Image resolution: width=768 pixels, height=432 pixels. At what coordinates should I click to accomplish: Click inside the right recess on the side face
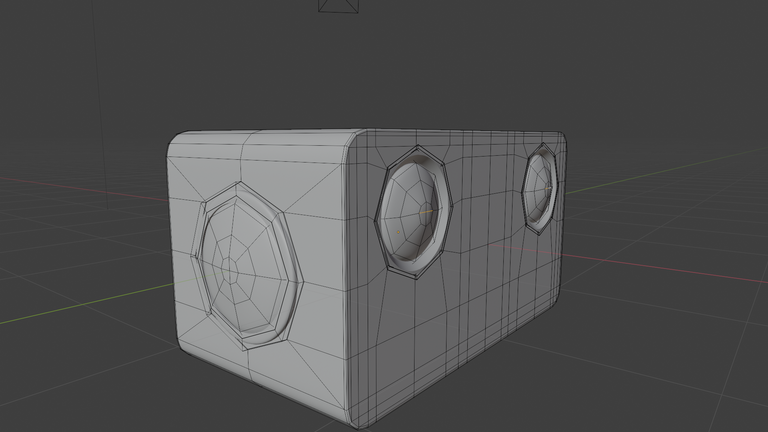point(542,188)
